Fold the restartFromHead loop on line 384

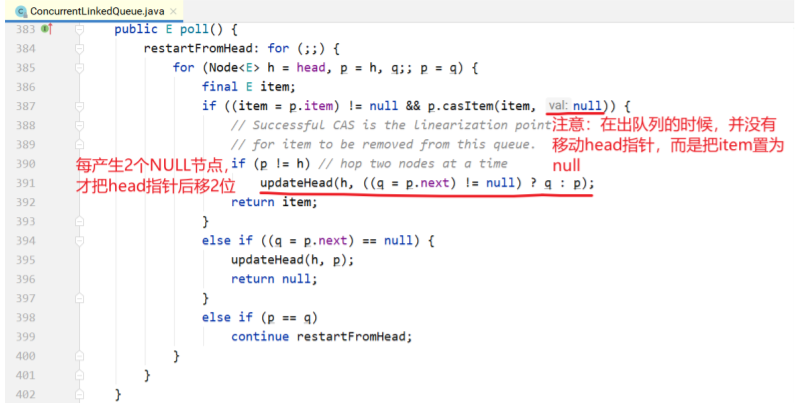point(80,48)
